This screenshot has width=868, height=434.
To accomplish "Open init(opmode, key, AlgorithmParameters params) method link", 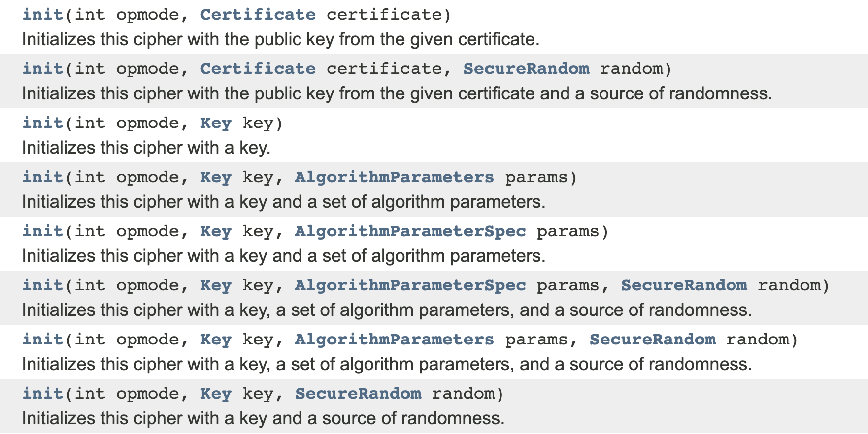I will coord(43,177).
